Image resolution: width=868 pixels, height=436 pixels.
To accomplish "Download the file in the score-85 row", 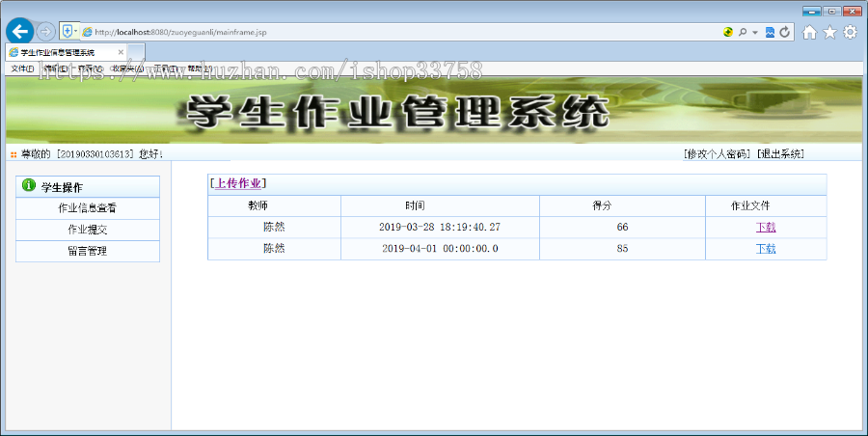I will [766, 249].
